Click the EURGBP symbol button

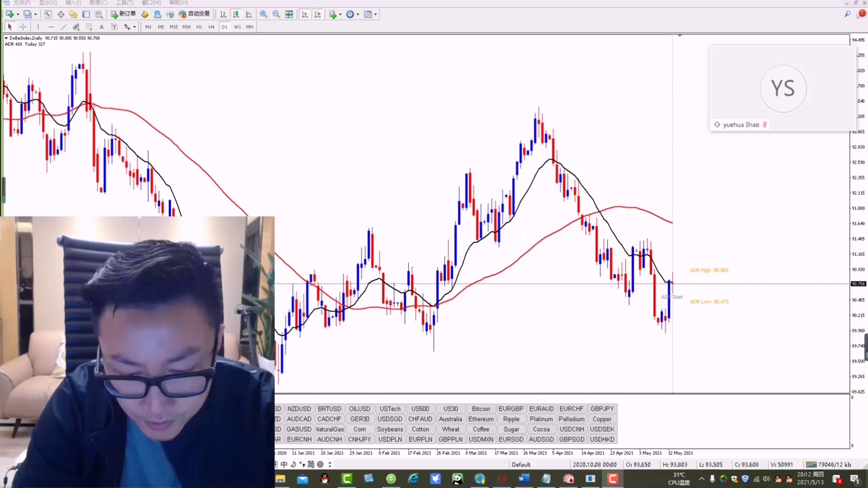(x=511, y=408)
